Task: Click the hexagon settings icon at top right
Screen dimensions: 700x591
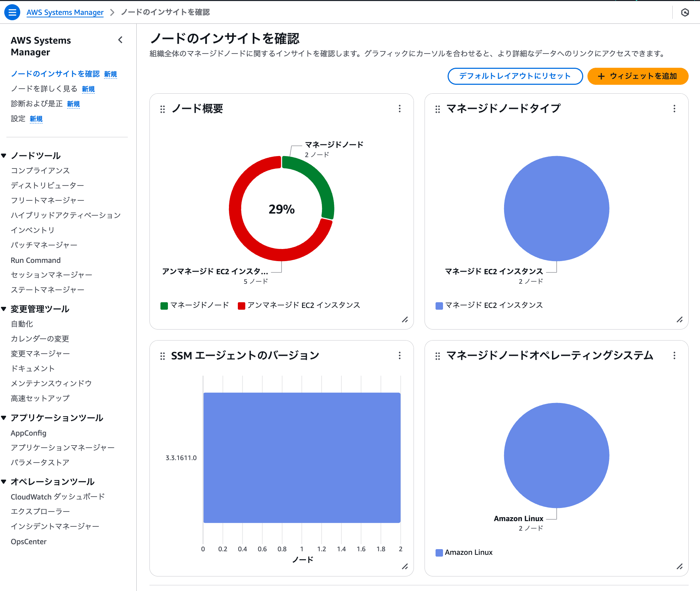Action: (685, 12)
